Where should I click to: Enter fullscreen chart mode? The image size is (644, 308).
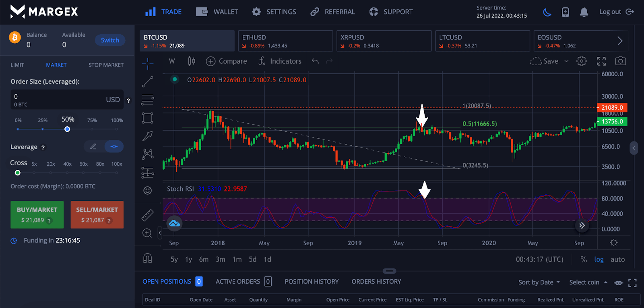[x=601, y=61]
